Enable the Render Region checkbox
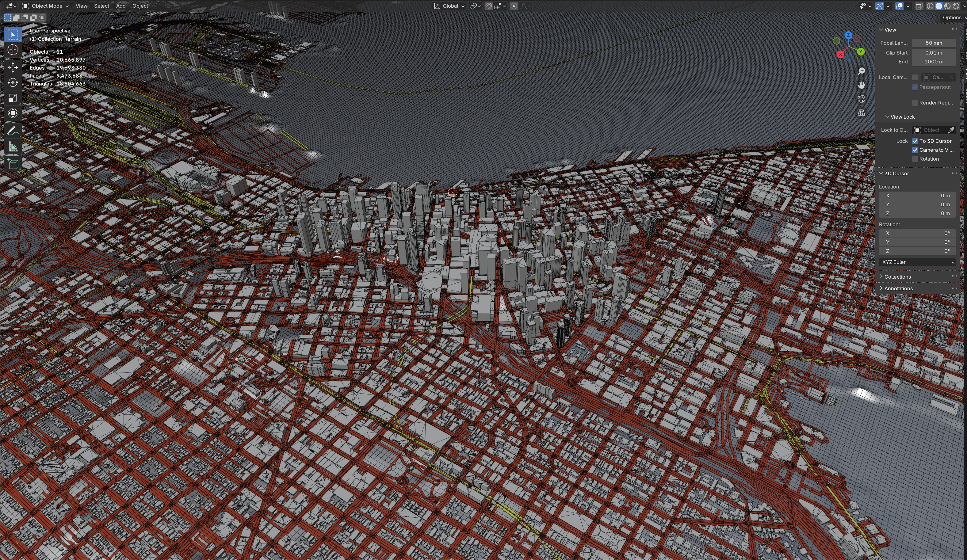This screenshot has width=967, height=560. tap(915, 103)
